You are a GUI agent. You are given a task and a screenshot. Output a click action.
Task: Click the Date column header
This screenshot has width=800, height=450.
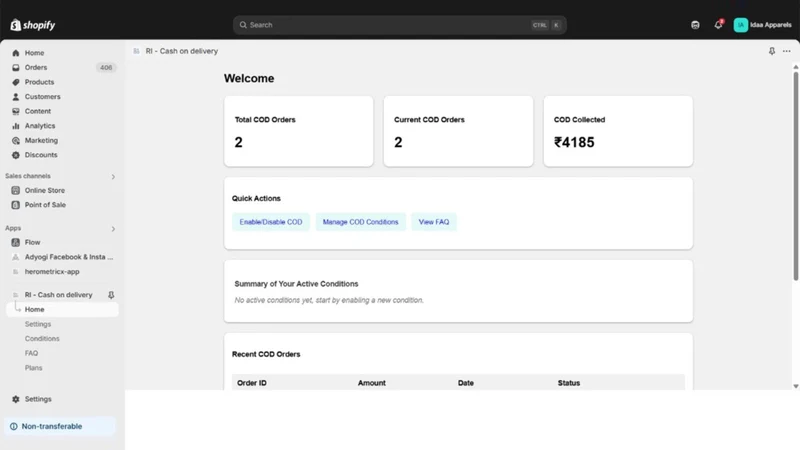(x=465, y=383)
